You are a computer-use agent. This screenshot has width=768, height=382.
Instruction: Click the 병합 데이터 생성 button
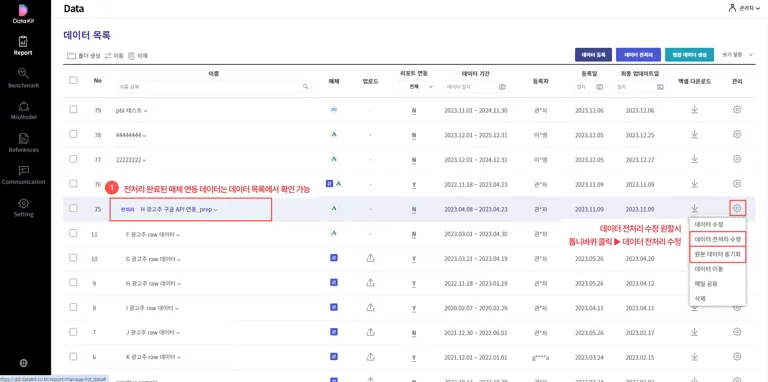[x=689, y=55]
